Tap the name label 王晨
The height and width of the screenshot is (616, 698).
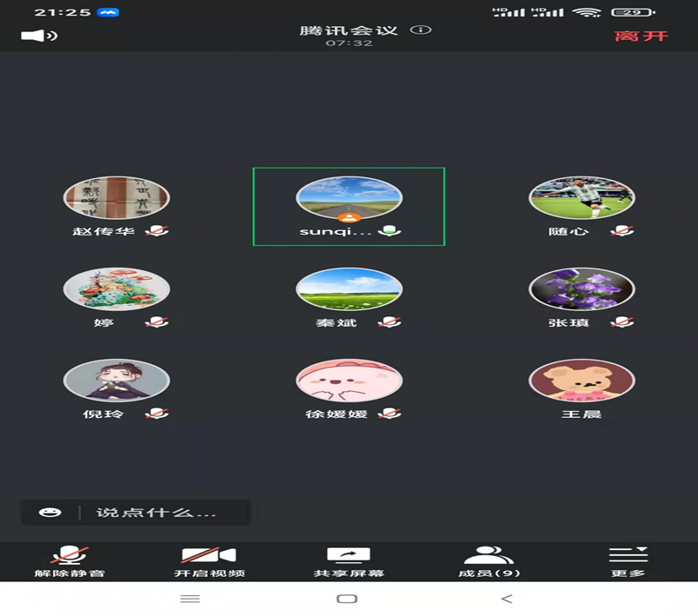coord(582,414)
